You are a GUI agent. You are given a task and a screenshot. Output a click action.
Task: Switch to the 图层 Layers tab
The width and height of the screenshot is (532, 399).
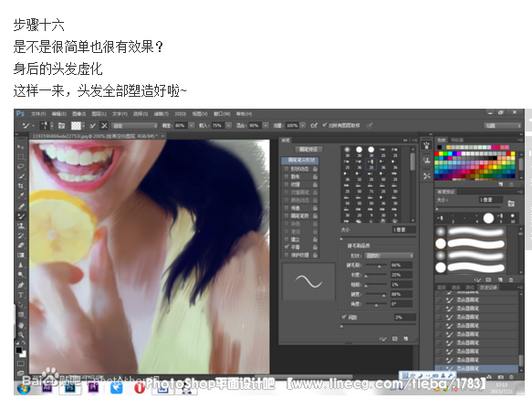442,288
